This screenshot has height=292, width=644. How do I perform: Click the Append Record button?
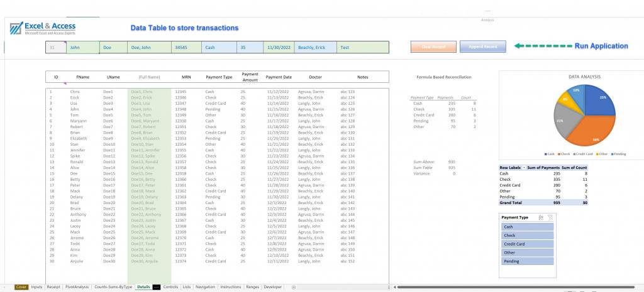(482, 46)
